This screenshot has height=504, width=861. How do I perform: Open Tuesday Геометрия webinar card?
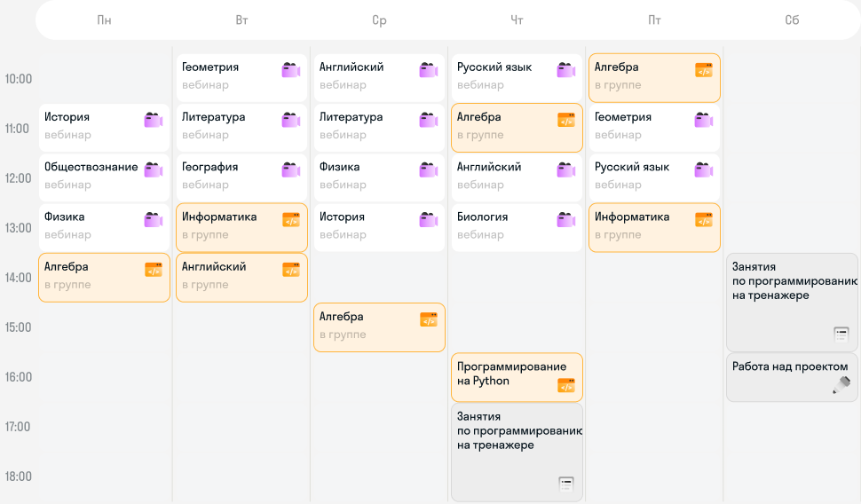click(241, 77)
